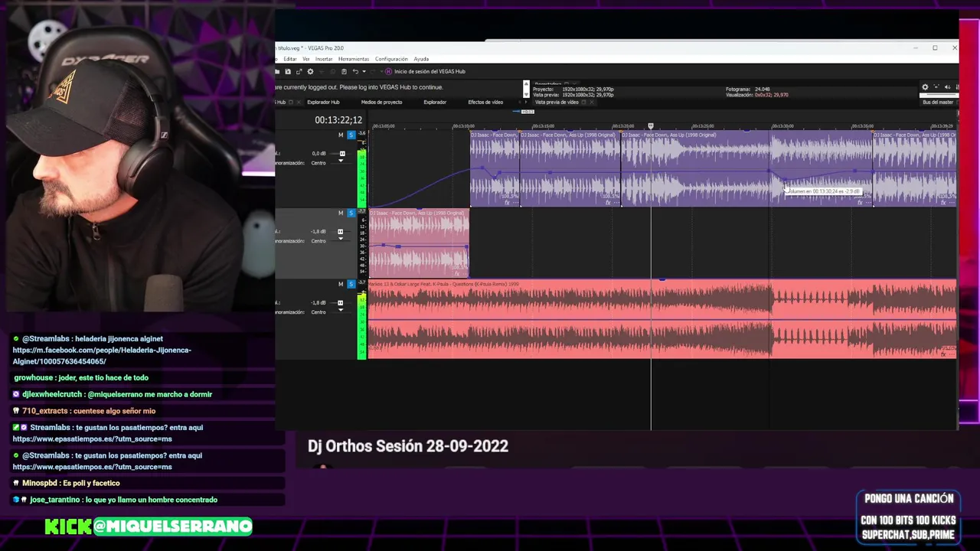
Task: Open the master bus settings gear icon
Action: pyautogui.click(x=925, y=87)
